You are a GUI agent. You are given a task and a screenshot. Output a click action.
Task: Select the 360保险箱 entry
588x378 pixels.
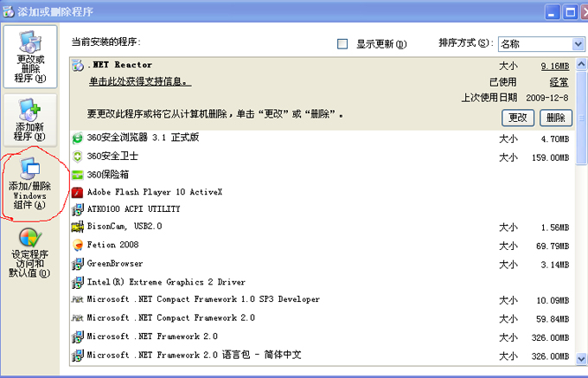(x=323, y=175)
